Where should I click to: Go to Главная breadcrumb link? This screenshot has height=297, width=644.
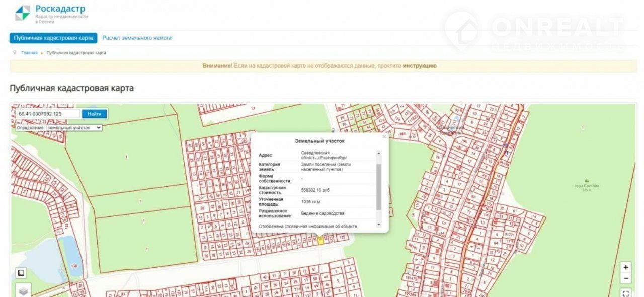pos(29,53)
